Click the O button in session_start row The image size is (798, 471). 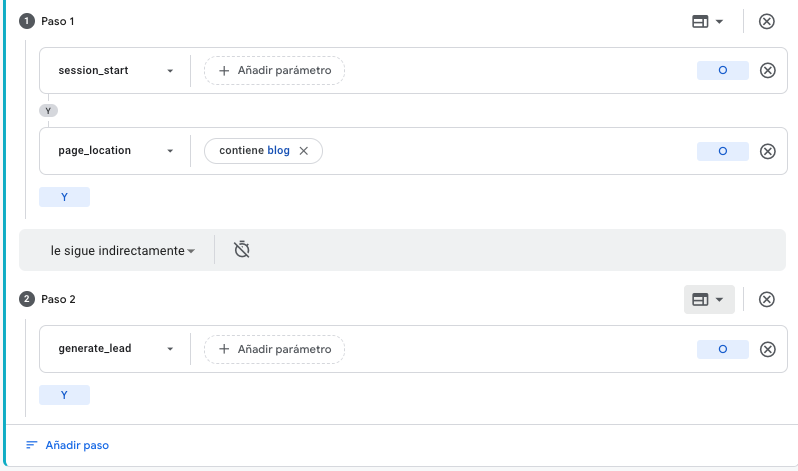(x=722, y=70)
